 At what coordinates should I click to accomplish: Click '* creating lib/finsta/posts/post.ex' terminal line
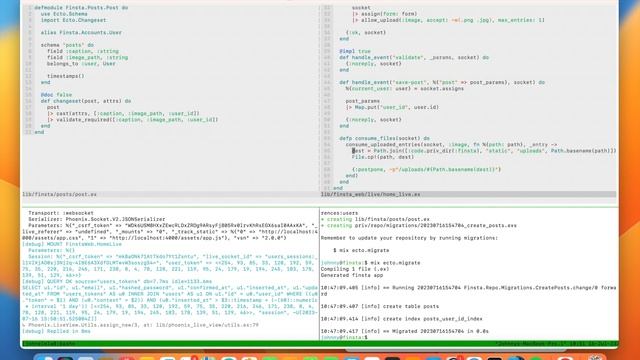(x=375, y=219)
